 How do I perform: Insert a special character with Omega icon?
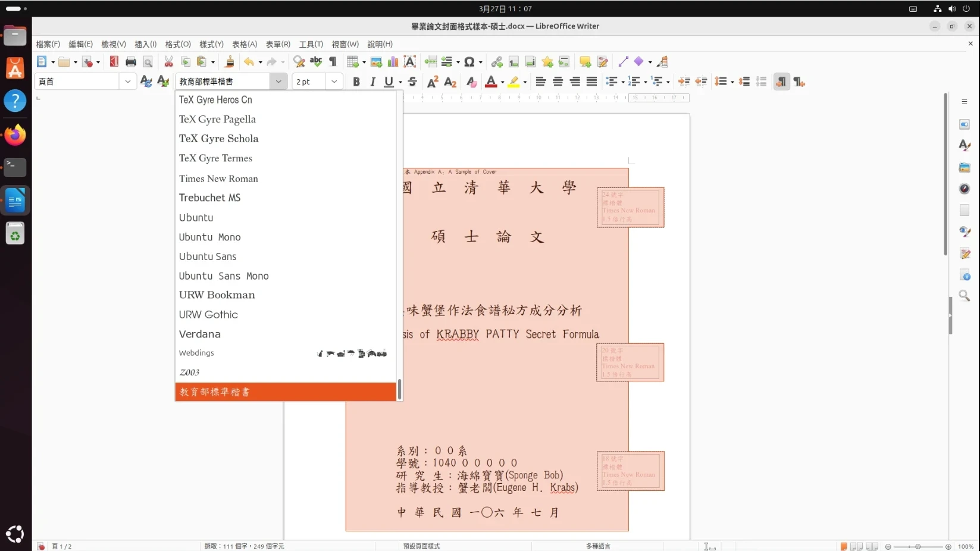tap(469, 62)
